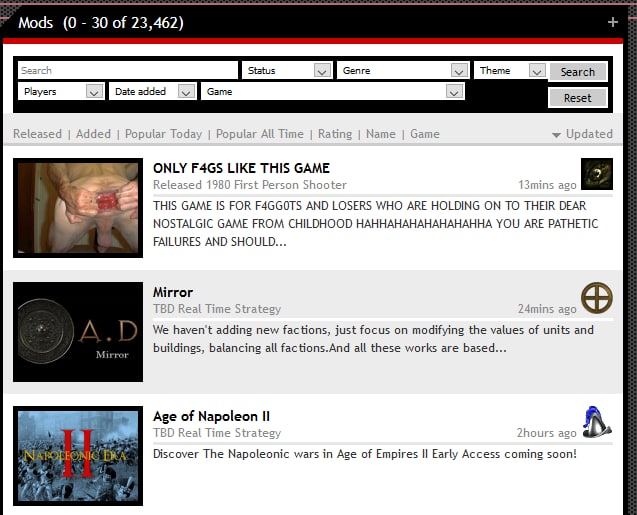Click the Mirror mod description text

(x=373, y=339)
